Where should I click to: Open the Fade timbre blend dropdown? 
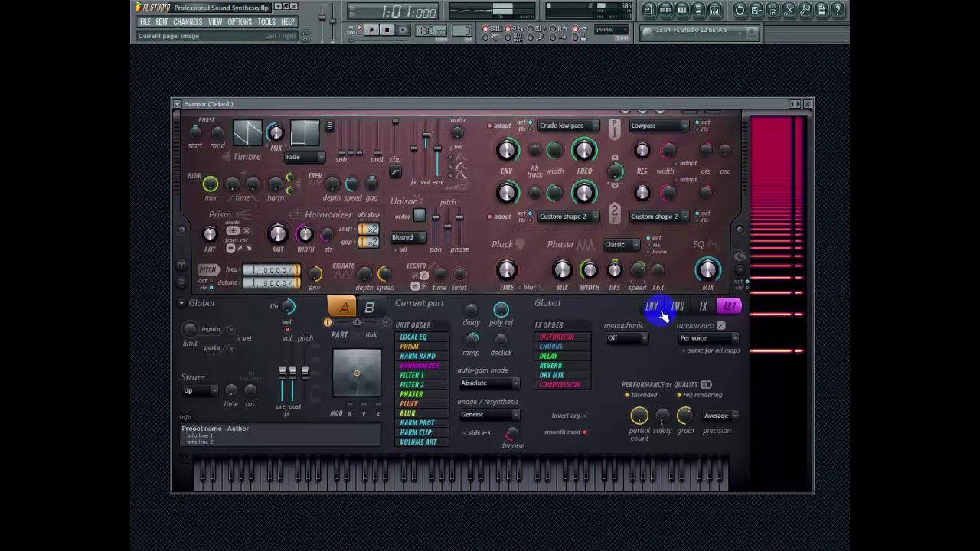305,157
